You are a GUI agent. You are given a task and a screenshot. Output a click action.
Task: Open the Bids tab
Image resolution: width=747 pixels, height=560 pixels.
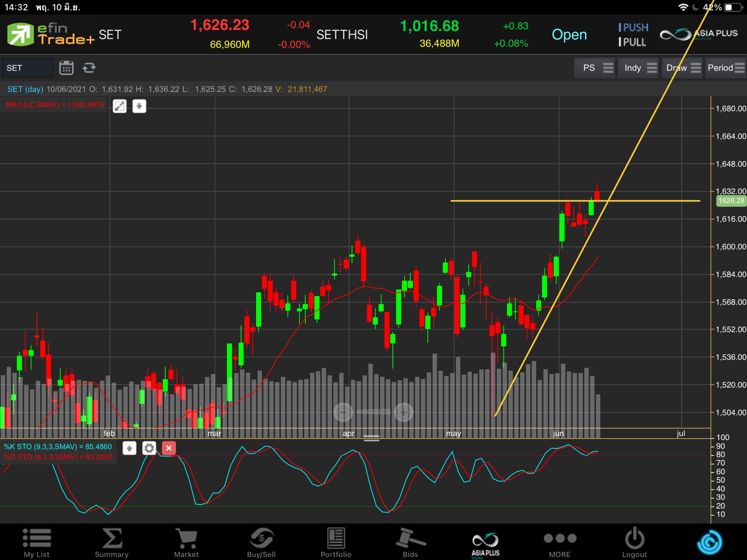pyautogui.click(x=410, y=543)
